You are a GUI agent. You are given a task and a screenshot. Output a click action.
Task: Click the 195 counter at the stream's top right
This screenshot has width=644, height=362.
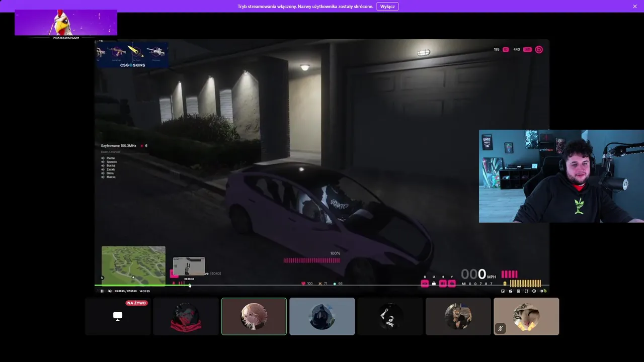pos(497,49)
